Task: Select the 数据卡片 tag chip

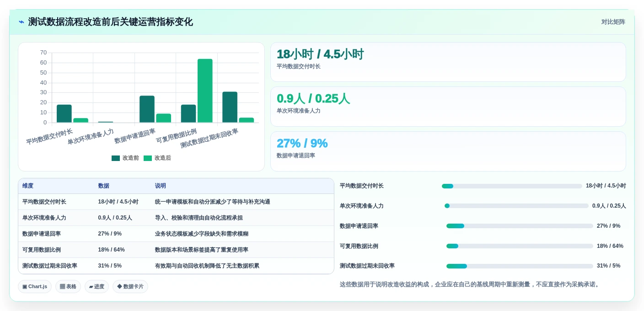Action: coord(130,286)
